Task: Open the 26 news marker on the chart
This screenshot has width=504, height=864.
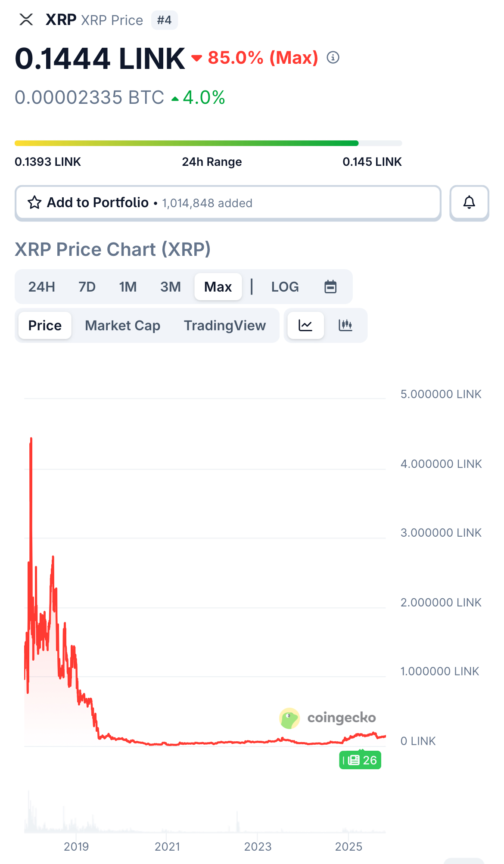Action: coord(360,760)
